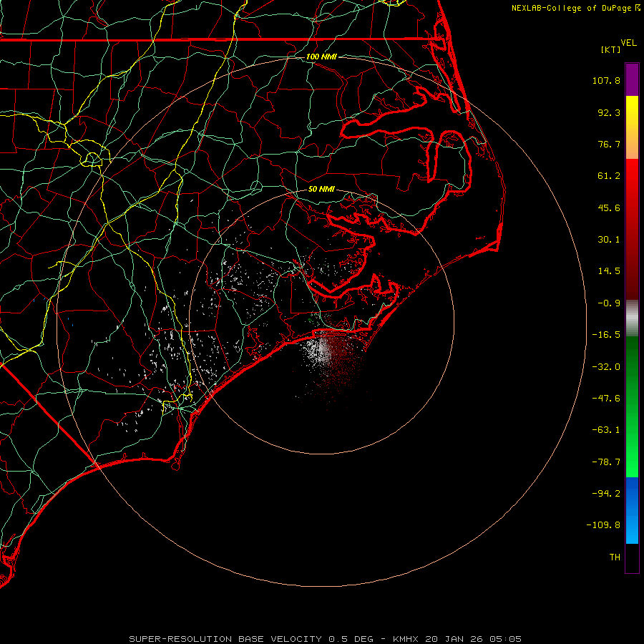Screen dimensions: 644x644
Task: Click the 45.6 legend value
Action: pyautogui.click(x=609, y=208)
